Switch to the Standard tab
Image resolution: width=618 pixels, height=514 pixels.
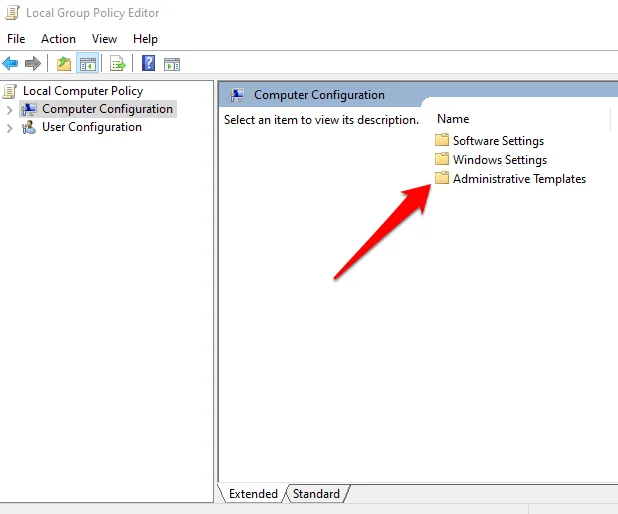click(316, 494)
